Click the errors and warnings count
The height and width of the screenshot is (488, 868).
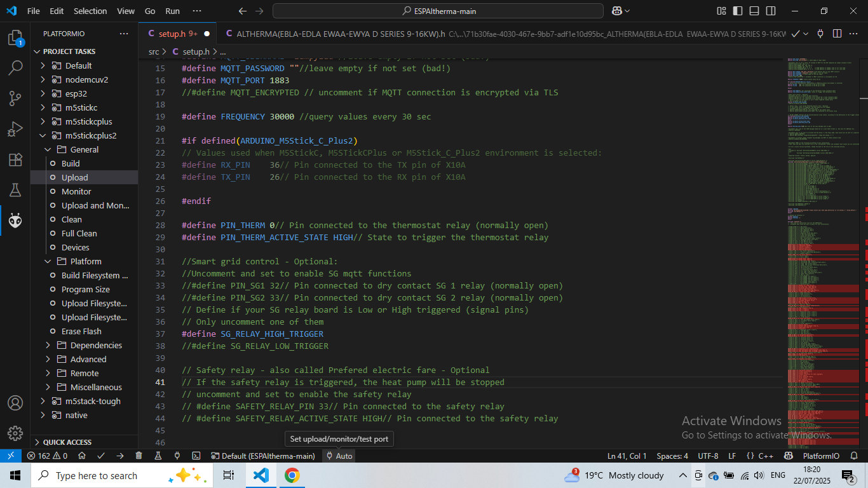click(47, 456)
